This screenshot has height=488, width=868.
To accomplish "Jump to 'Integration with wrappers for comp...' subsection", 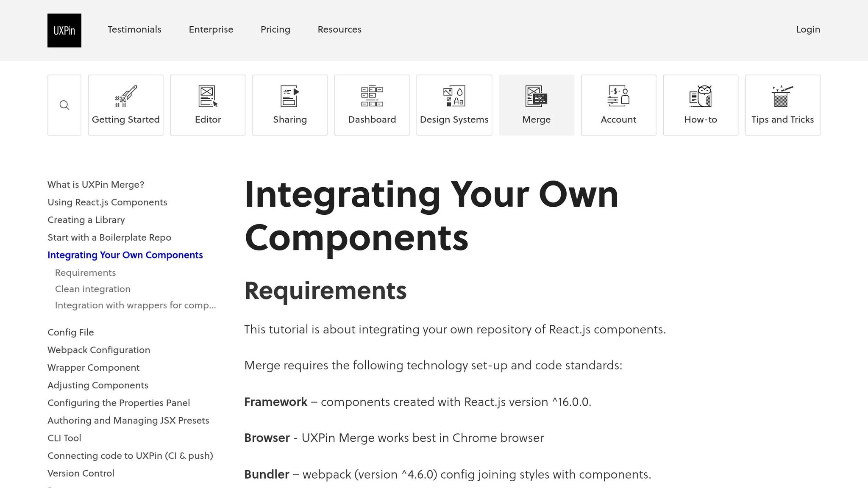I will (136, 305).
